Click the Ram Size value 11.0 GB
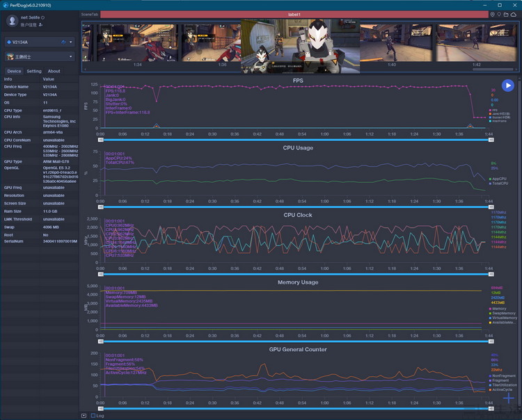This screenshot has width=522, height=420. (49, 211)
